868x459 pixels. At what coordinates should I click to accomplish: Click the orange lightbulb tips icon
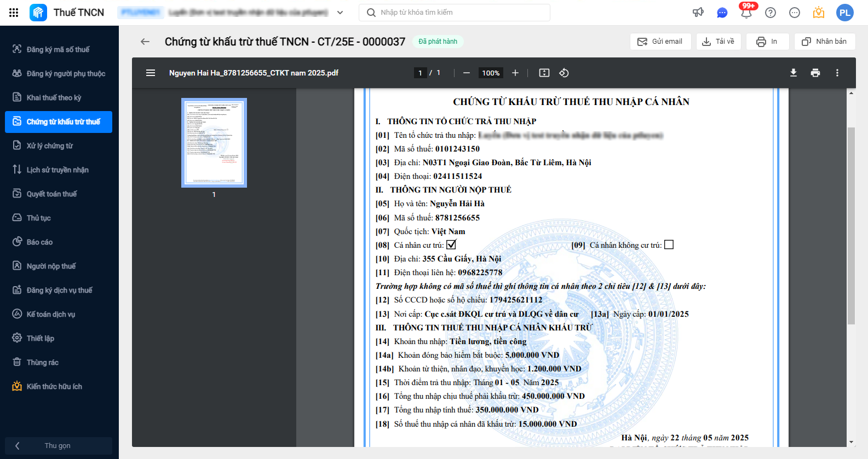[819, 13]
